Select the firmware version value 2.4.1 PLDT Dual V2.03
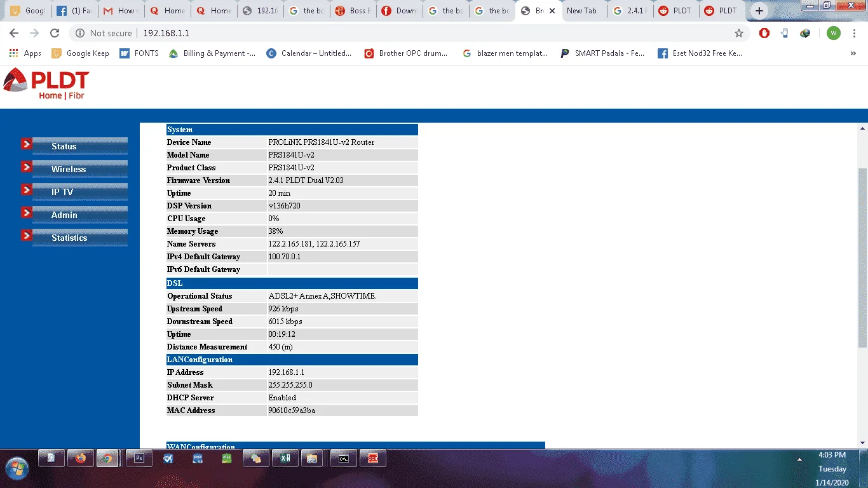868x488 pixels. point(306,180)
